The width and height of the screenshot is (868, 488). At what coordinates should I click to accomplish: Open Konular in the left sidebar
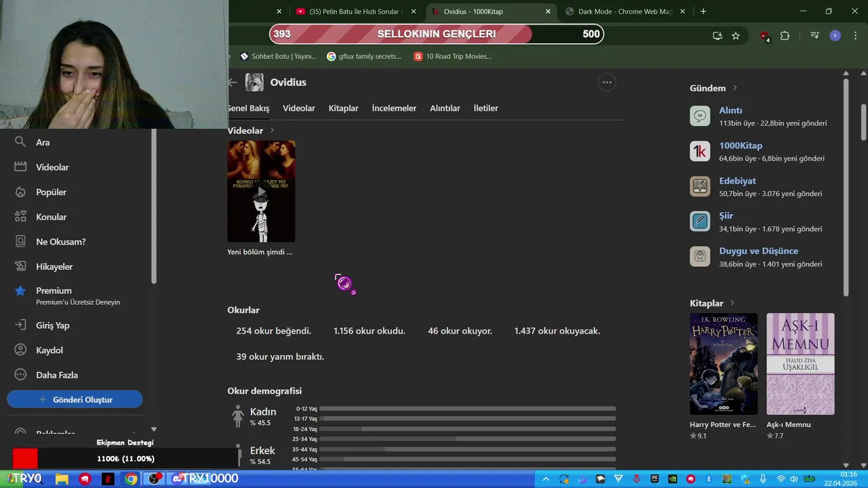click(x=51, y=217)
